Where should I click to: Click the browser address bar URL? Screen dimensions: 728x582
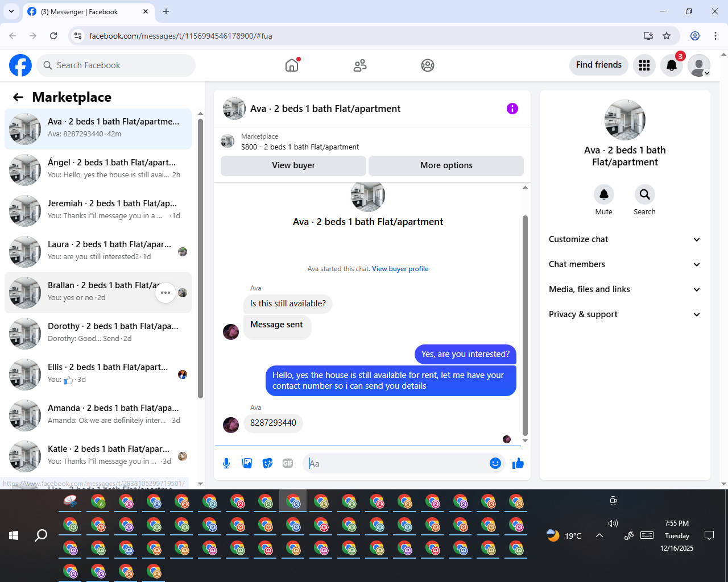tap(181, 36)
